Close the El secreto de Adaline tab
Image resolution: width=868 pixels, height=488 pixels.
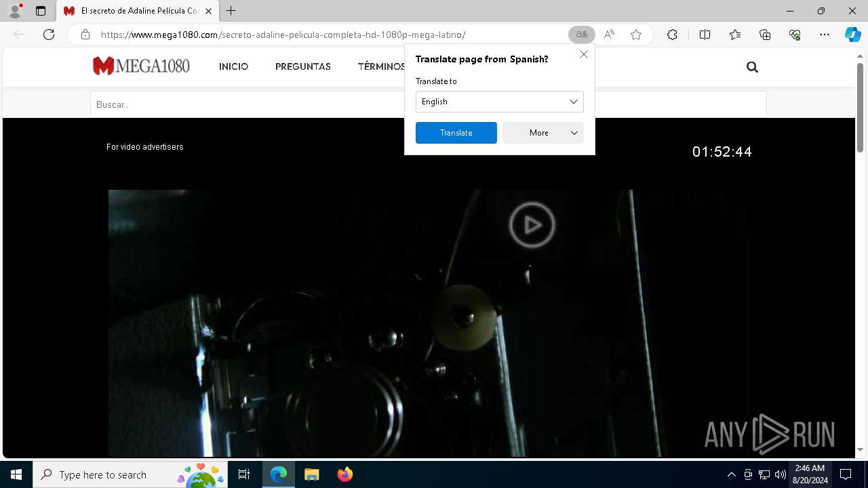point(209,11)
